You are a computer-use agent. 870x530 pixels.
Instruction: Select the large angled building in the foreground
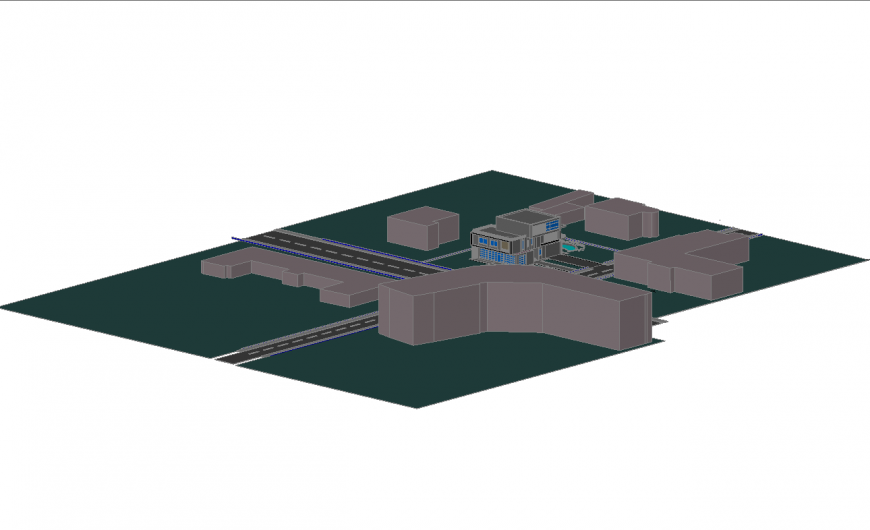click(516, 306)
